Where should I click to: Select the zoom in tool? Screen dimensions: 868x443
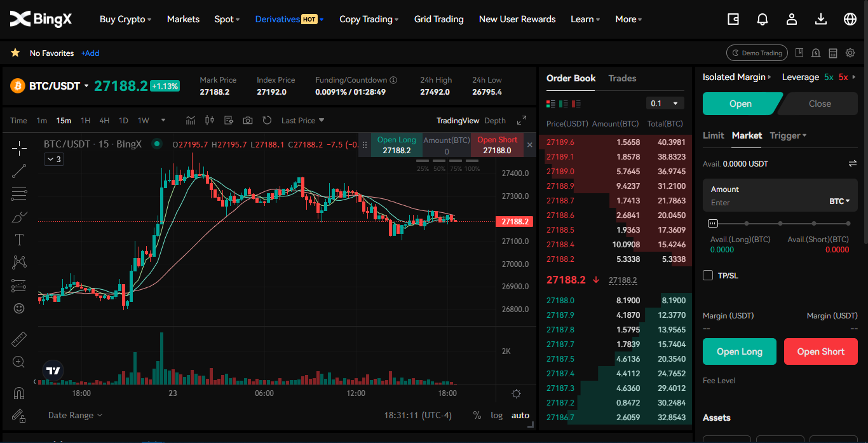coord(19,362)
